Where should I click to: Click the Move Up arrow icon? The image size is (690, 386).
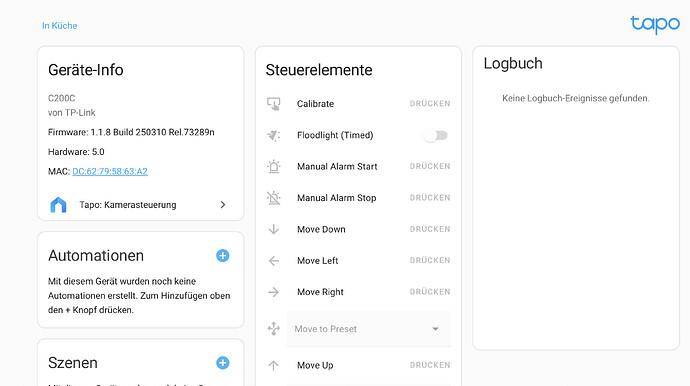click(x=273, y=365)
